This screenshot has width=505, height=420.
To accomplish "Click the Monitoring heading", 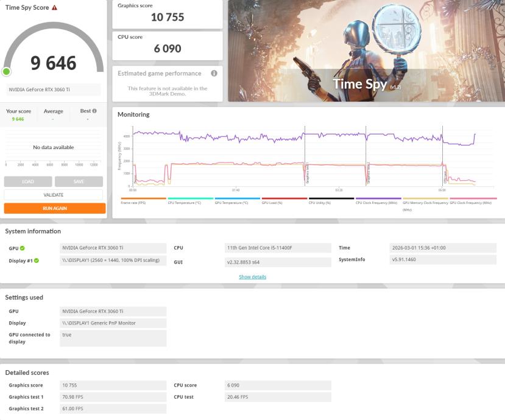I will [x=133, y=114].
